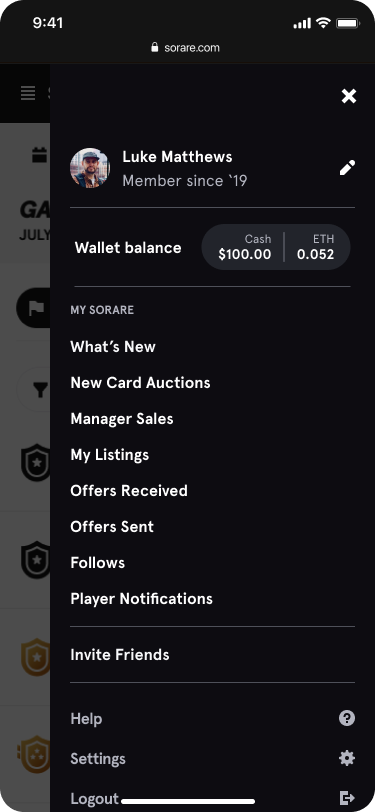Select Invite Friends link
The height and width of the screenshot is (812, 375).
point(120,655)
